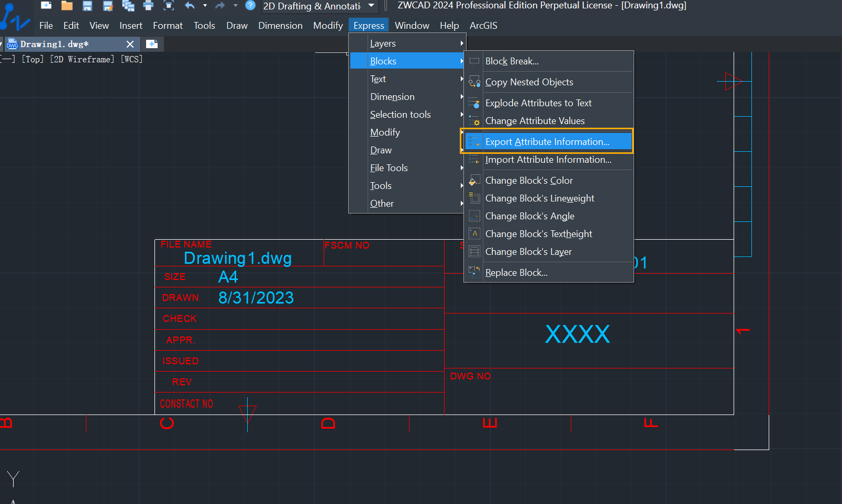This screenshot has width=842, height=504.
Task: Open the ArcGIS menu
Action: pyautogui.click(x=483, y=26)
